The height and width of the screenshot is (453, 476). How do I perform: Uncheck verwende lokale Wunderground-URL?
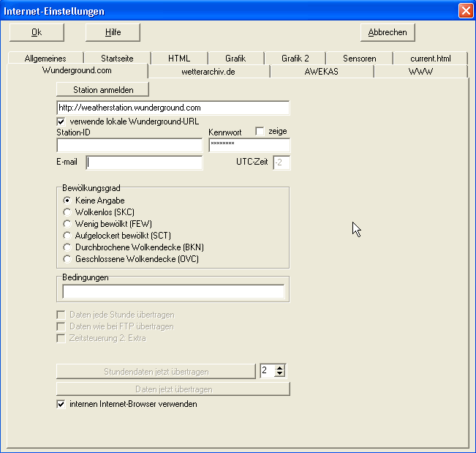(61, 121)
